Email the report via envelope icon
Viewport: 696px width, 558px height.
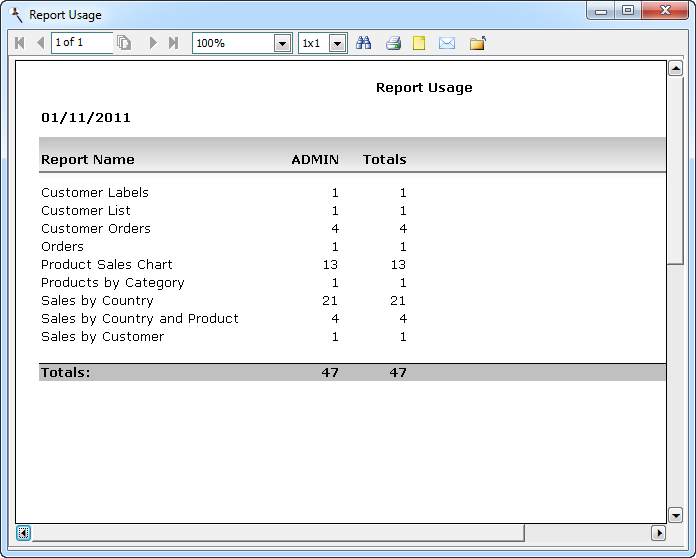(447, 43)
